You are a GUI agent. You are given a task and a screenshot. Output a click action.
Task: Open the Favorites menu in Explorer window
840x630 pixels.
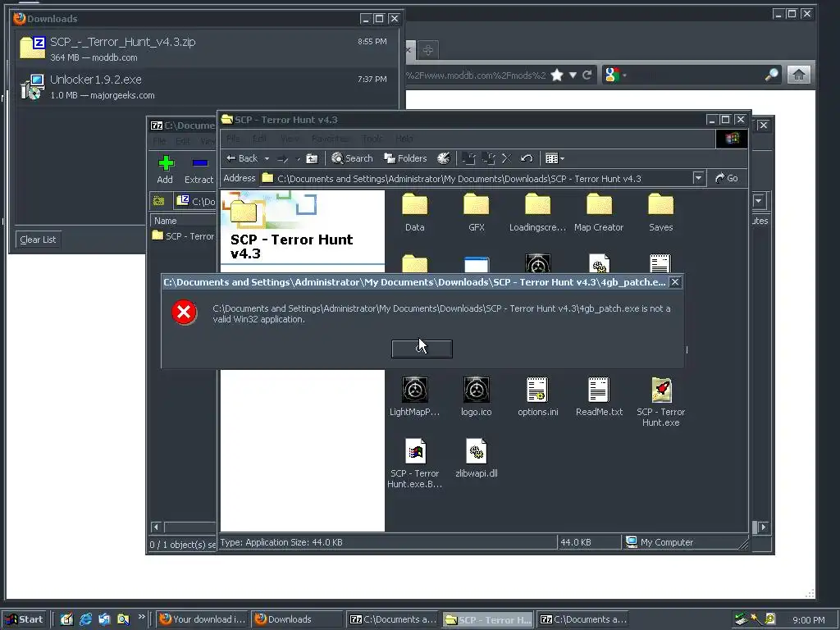[330, 139]
